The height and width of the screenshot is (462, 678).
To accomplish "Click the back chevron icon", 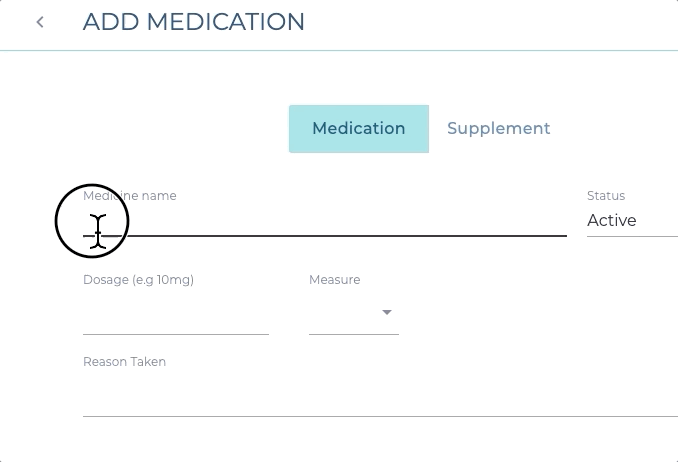I will pos(40,22).
